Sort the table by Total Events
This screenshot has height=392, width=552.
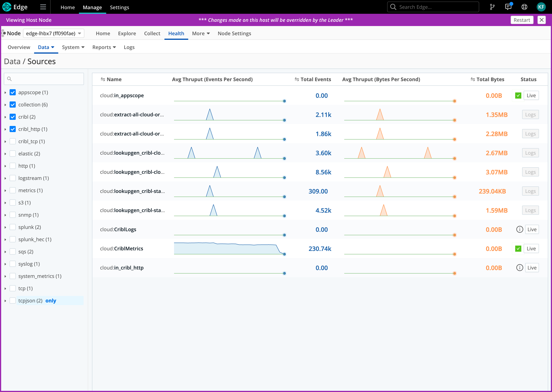coord(313,79)
